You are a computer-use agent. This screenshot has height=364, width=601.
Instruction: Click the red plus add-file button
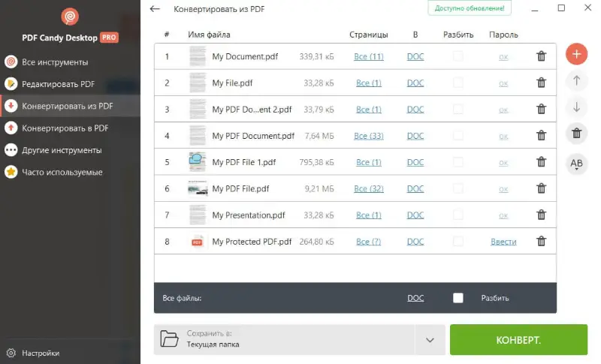point(576,54)
